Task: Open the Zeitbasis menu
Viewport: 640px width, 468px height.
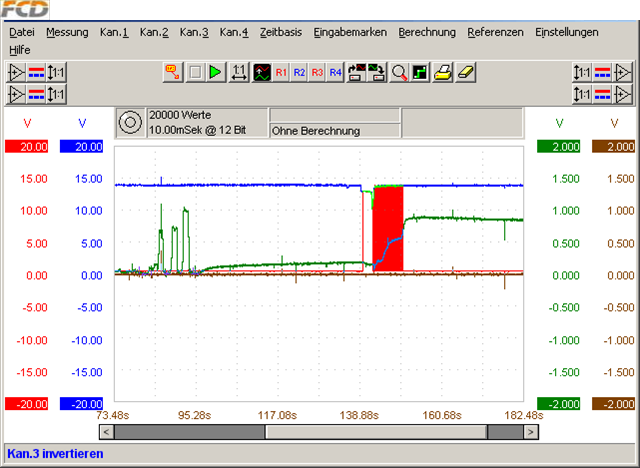Action: click(281, 32)
